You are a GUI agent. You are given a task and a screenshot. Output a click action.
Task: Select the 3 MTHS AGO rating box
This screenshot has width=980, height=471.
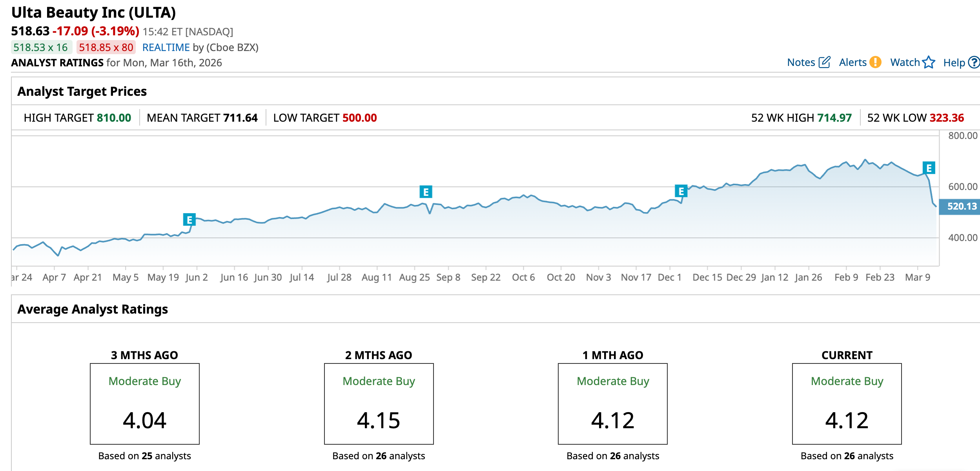coord(144,403)
